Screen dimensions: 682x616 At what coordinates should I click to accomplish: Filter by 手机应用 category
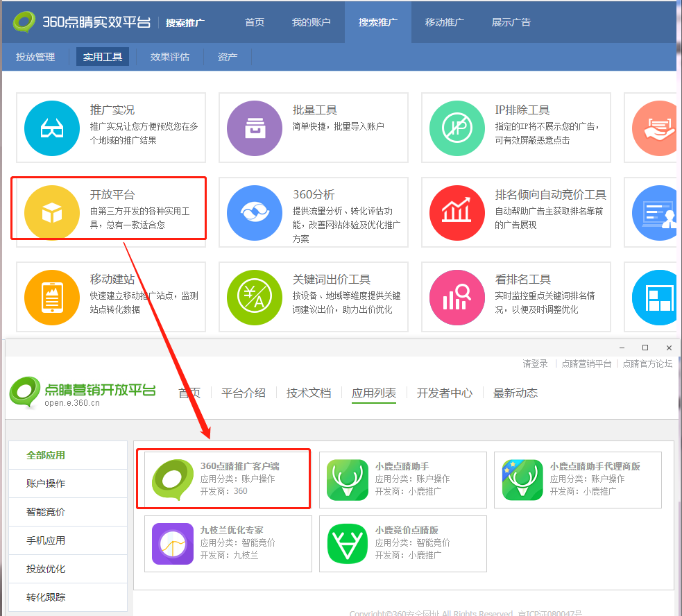pos(68,540)
